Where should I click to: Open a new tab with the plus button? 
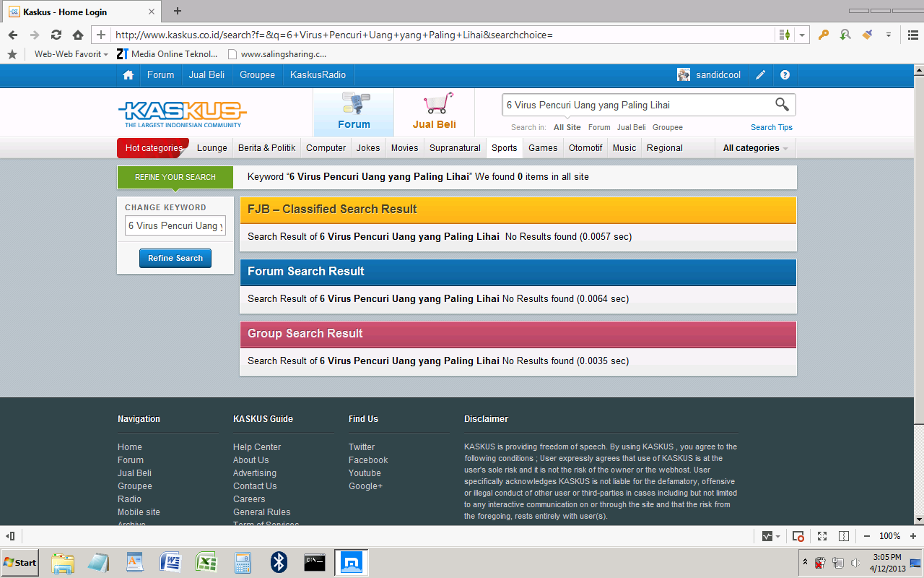click(x=178, y=11)
